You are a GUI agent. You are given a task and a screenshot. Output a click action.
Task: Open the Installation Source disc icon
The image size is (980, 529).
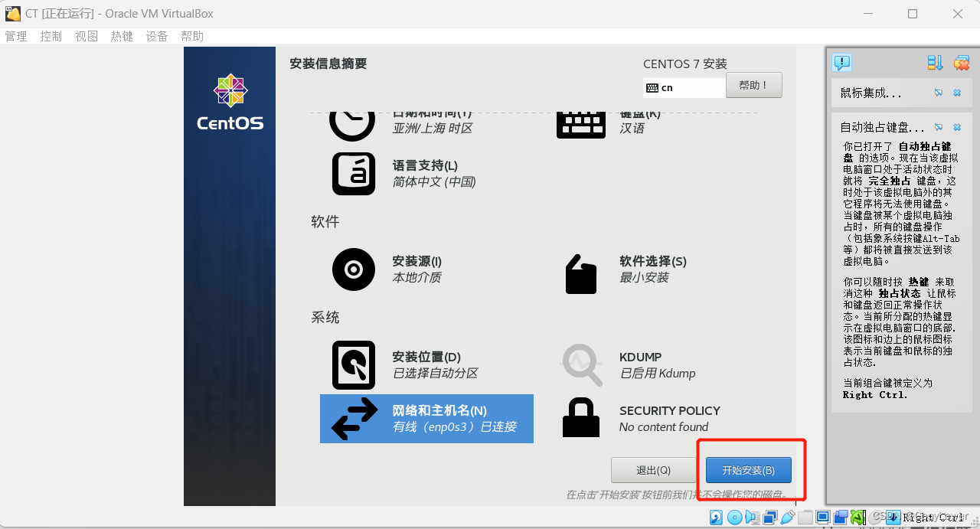pyautogui.click(x=354, y=269)
